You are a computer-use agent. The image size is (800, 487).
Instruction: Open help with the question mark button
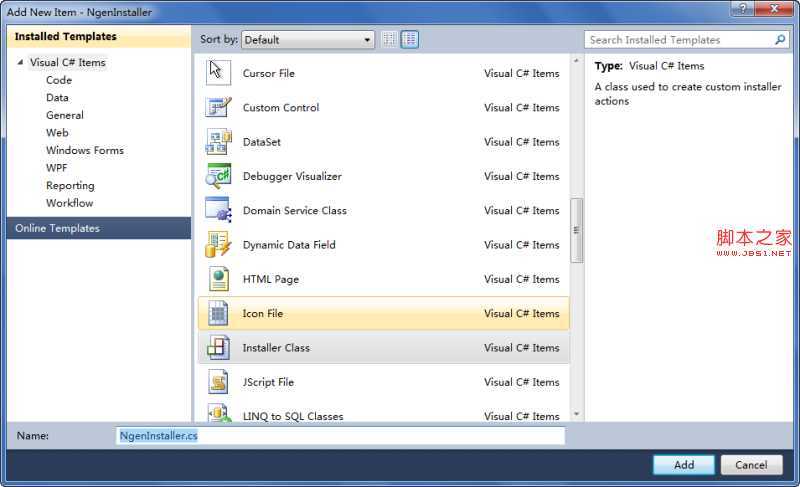[x=743, y=8]
